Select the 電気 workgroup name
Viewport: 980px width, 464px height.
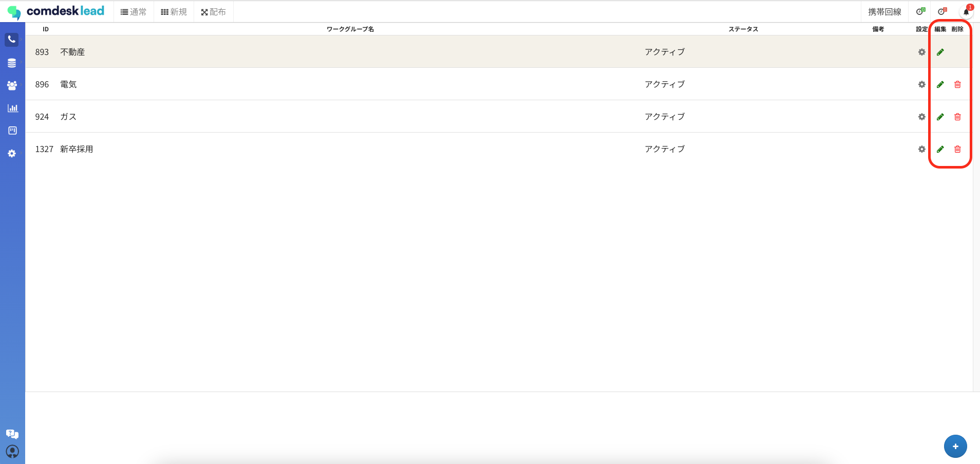(68, 84)
